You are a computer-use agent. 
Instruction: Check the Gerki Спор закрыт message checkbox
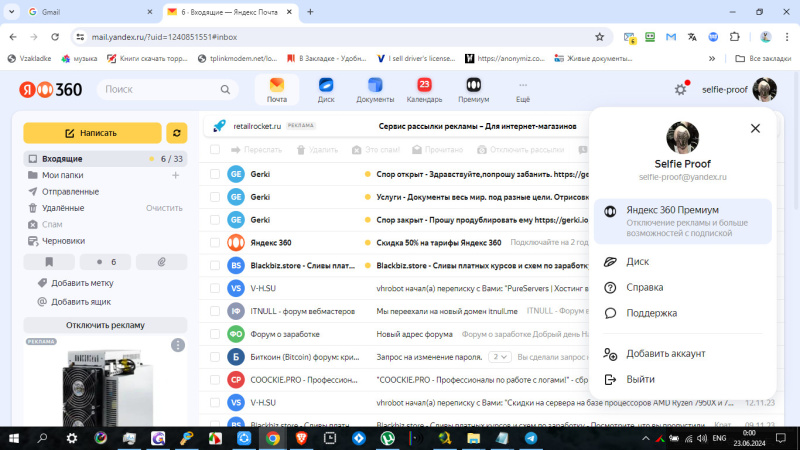215,220
